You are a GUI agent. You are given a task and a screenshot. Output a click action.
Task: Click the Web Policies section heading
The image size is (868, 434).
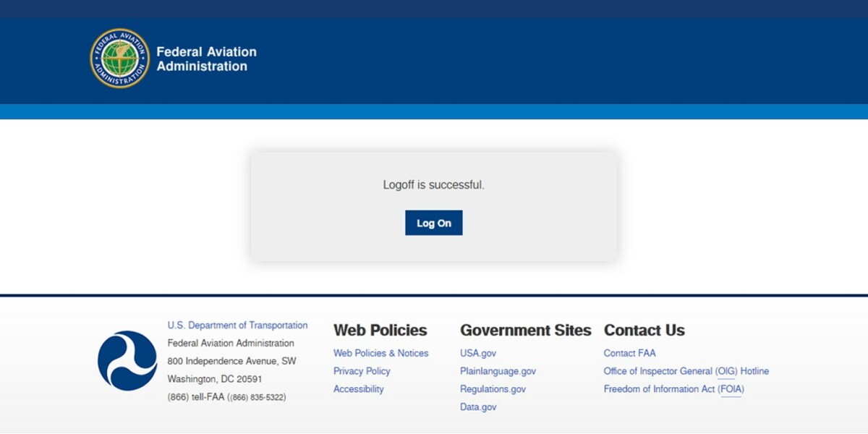point(379,330)
